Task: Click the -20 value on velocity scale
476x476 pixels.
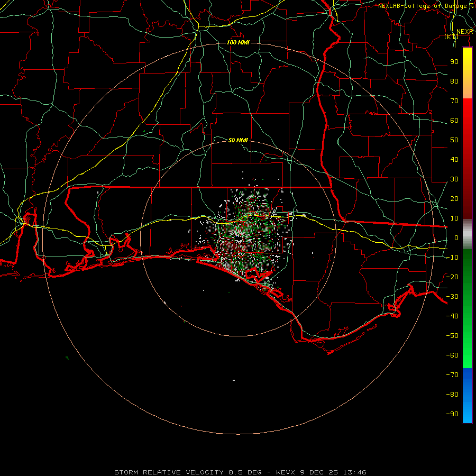Action: tap(452, 277)
